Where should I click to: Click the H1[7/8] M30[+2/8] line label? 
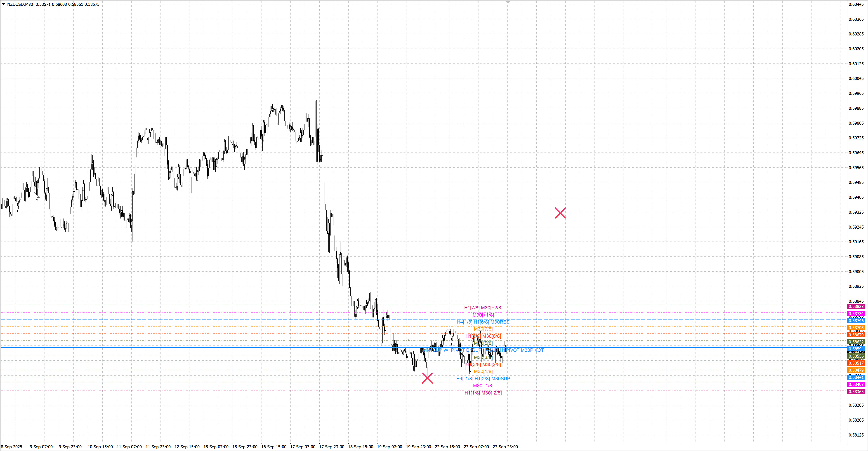483,308
